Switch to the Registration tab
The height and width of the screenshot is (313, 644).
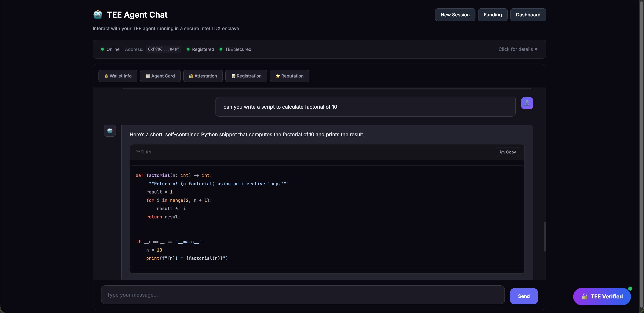246,76
